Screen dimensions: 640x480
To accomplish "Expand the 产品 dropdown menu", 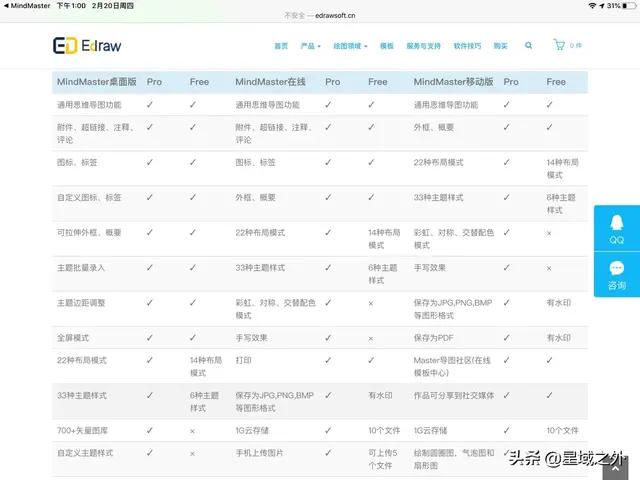I will [310, 46].
